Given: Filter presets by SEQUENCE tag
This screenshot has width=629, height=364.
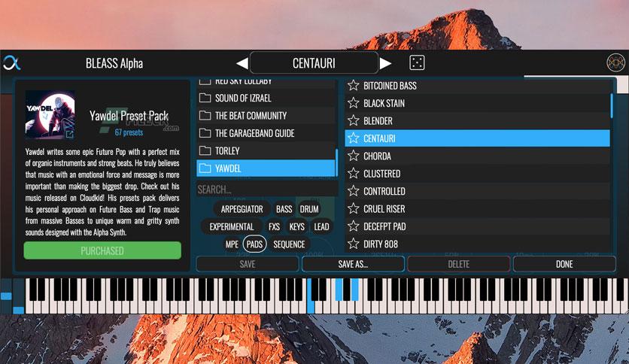Looking at the screenshot, I should 289,244.
